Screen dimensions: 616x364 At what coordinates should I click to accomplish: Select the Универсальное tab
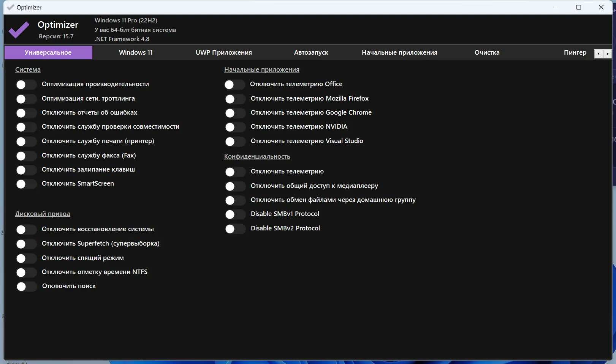coord(48,52)
